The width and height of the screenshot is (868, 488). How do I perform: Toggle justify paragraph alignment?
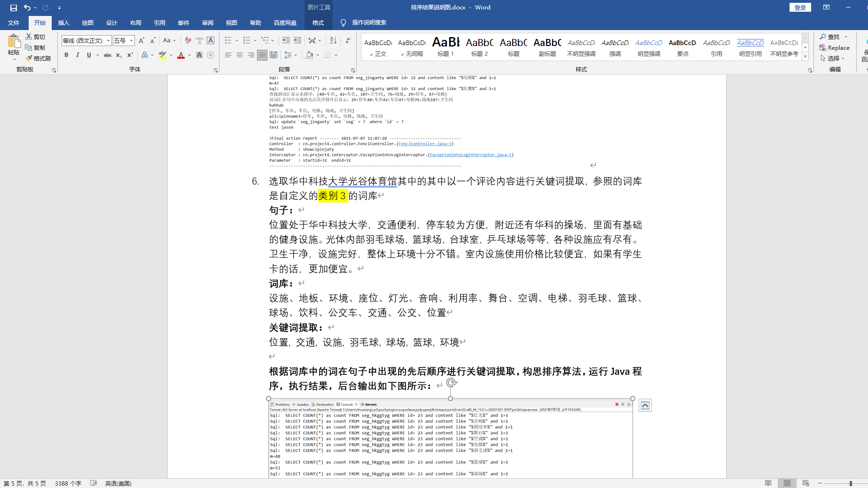point(262,55)
